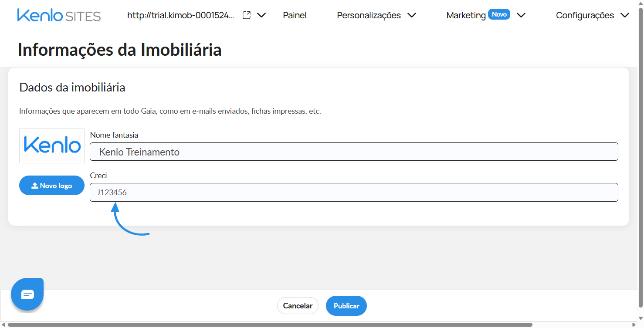Open site URL in new tab icon

246,15
